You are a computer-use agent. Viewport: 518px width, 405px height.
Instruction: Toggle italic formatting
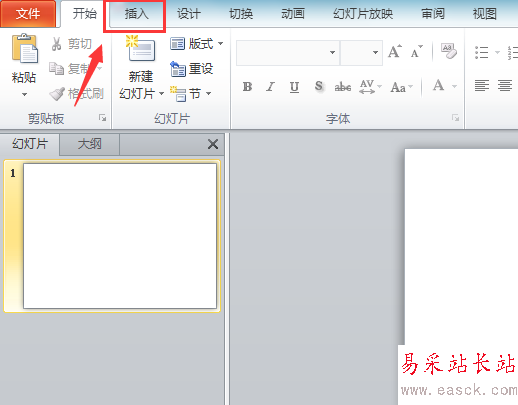pyautogui.click(x=271, y=87)
